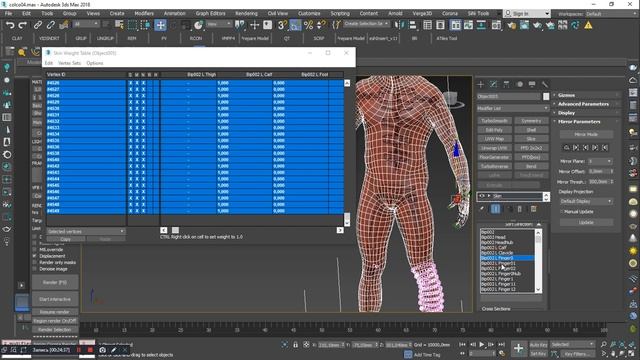Click the TurboSmooth modifier button
This screenshot has width=640, height=360.
coord(494,121)
